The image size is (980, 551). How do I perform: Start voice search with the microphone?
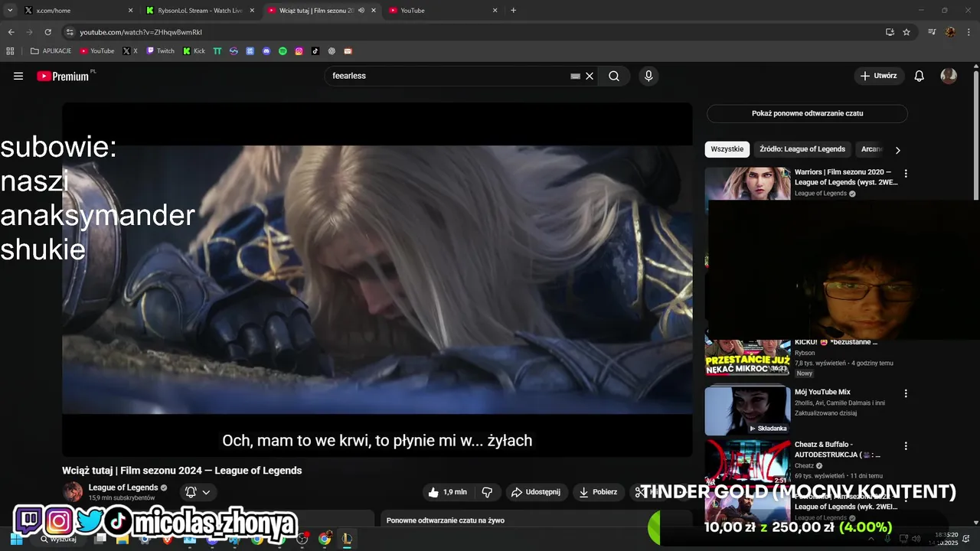pyautogui.click(x=648, y=76)
